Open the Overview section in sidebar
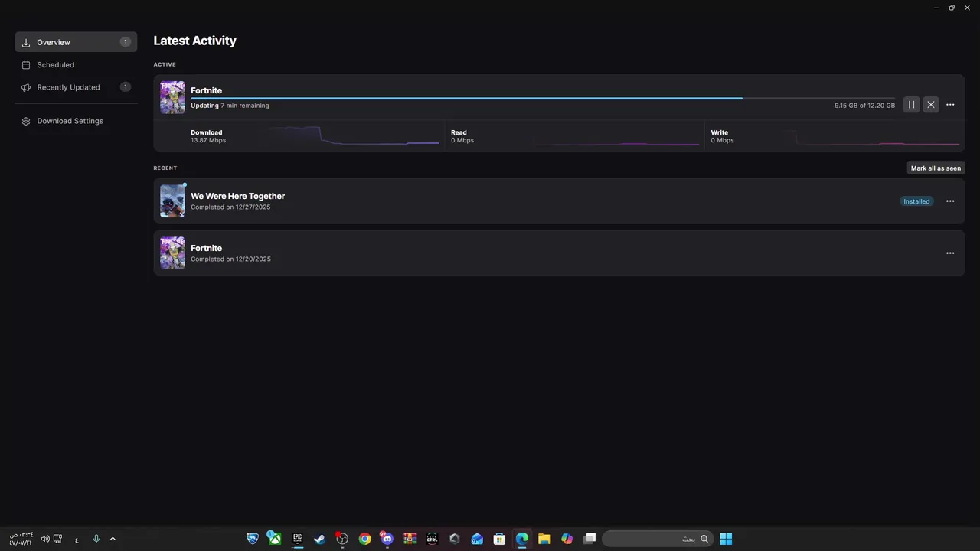Viewport: 980px width, 551px height. 76,42
